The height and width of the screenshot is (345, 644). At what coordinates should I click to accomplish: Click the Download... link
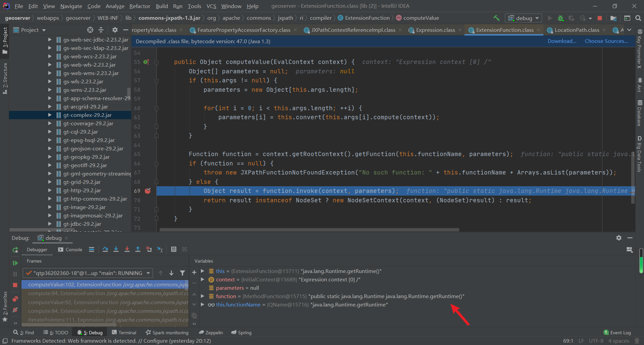click(x=562, y=41)
